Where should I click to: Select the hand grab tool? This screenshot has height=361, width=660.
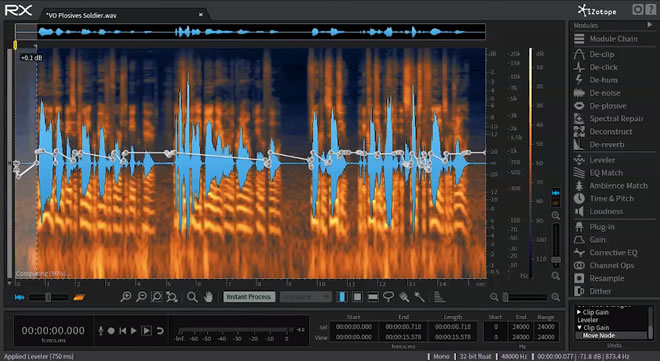click(208, 297)
